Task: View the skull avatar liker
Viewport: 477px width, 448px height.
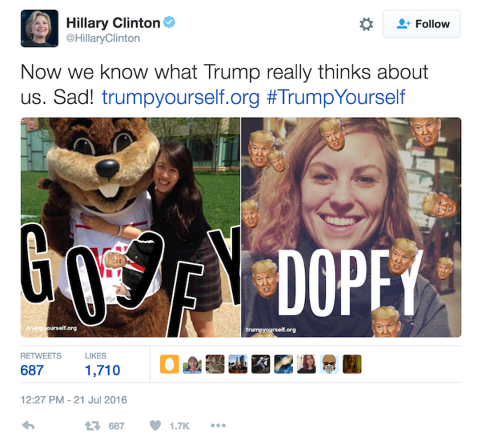Action: 329,364
